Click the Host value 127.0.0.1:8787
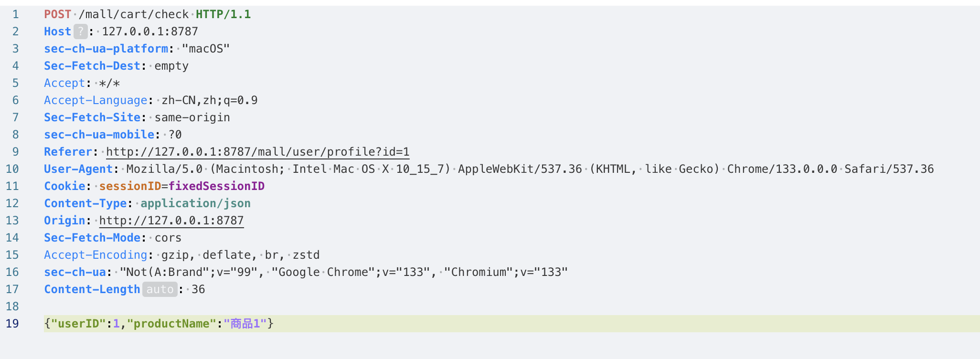The image size is (980, 359). click(x=150, y=32)
